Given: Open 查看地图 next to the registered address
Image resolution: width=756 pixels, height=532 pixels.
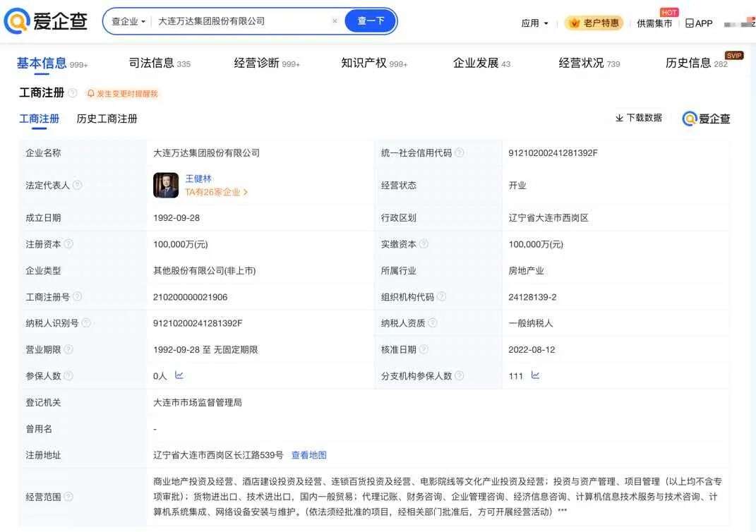Looking at the screenshot, I should pyautogui.click(x=309, y=454).
